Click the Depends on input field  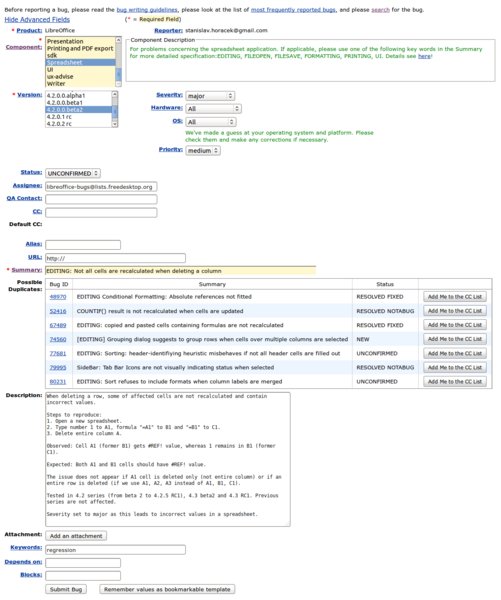(x=83, y=563)
